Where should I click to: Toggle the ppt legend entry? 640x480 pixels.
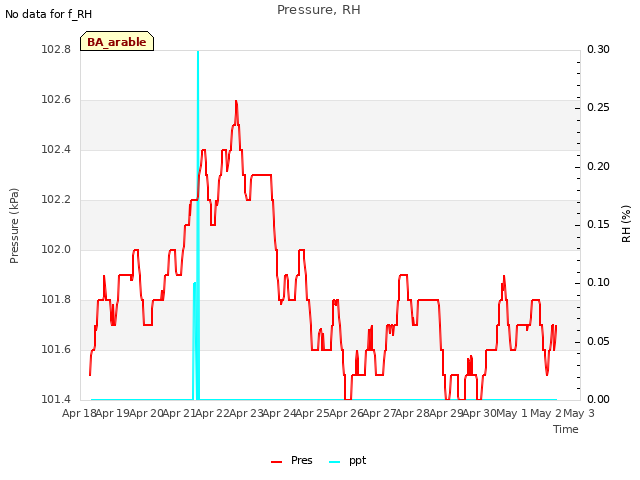[x=347, y=461]
